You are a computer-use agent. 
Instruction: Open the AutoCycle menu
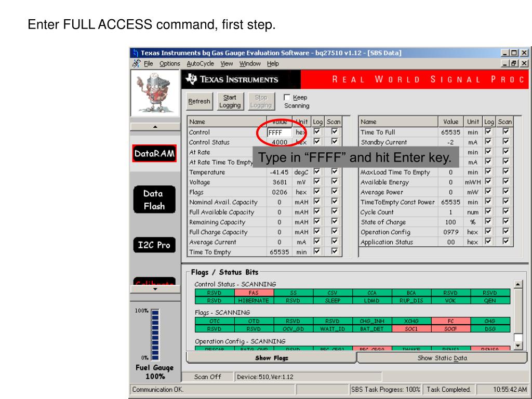click(200, 63)
